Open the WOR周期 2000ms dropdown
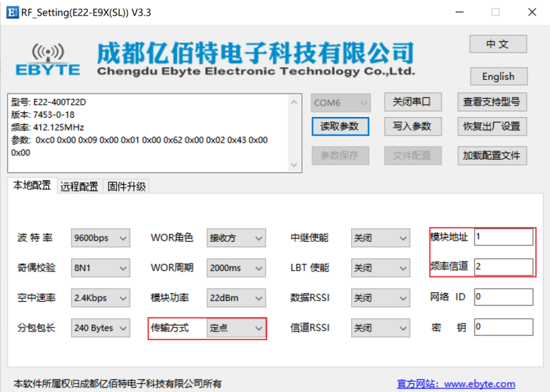The image size is (550, 392). [x=236, y=268]
